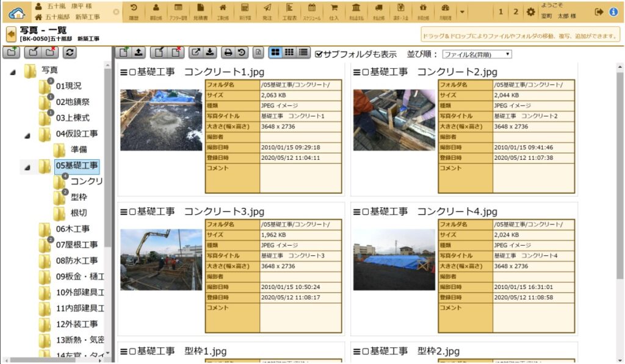Select the 03上棟式 folder
The image size is (625, 364).
pos(73,118)
